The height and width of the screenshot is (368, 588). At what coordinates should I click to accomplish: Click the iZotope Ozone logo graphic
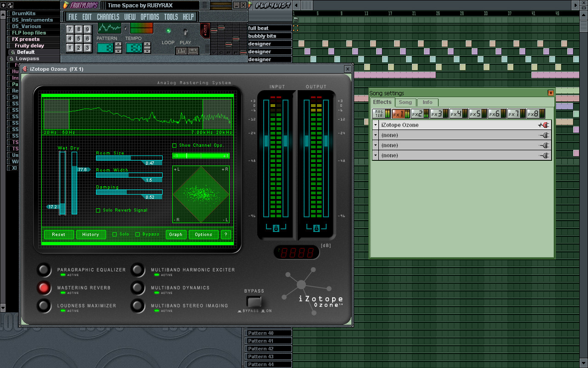[312, 292]
